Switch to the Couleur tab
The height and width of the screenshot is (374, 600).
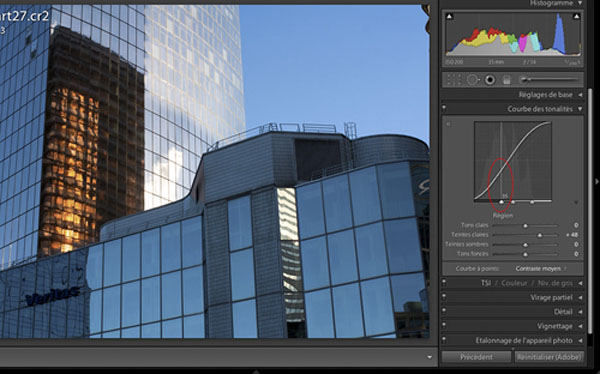514,283
